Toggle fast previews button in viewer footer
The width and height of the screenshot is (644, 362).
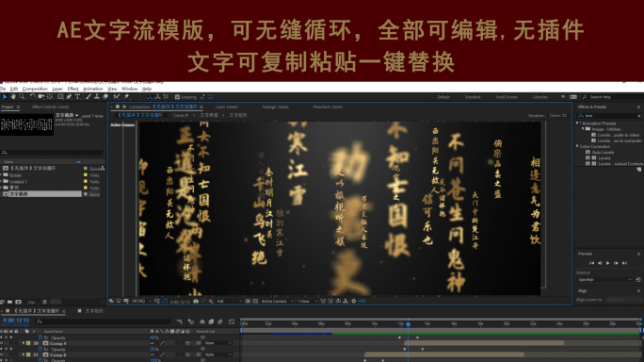click(330, 301)
